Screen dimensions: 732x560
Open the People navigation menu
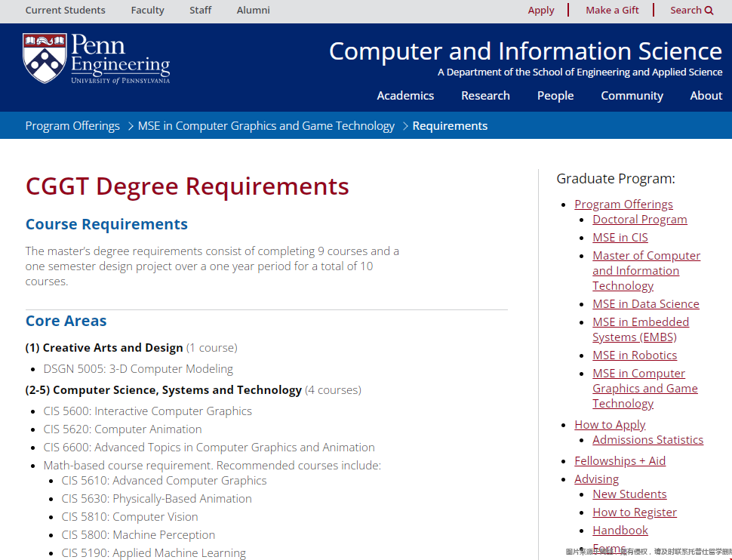click(x=555, y=96)
